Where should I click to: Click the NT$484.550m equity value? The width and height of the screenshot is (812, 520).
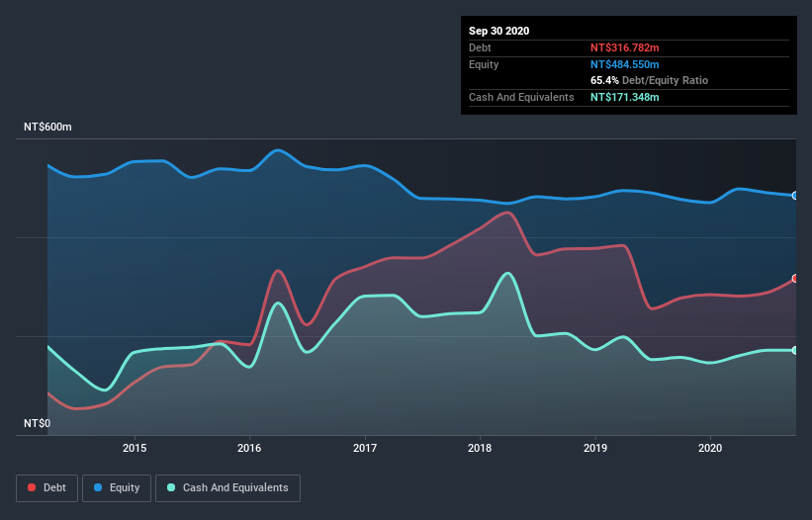tap(624, 64)
